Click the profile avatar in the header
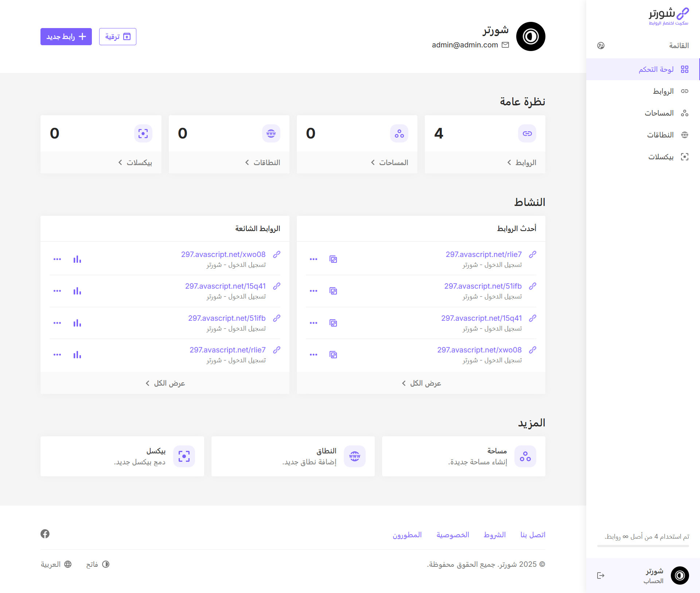 [x=531, y=36]
